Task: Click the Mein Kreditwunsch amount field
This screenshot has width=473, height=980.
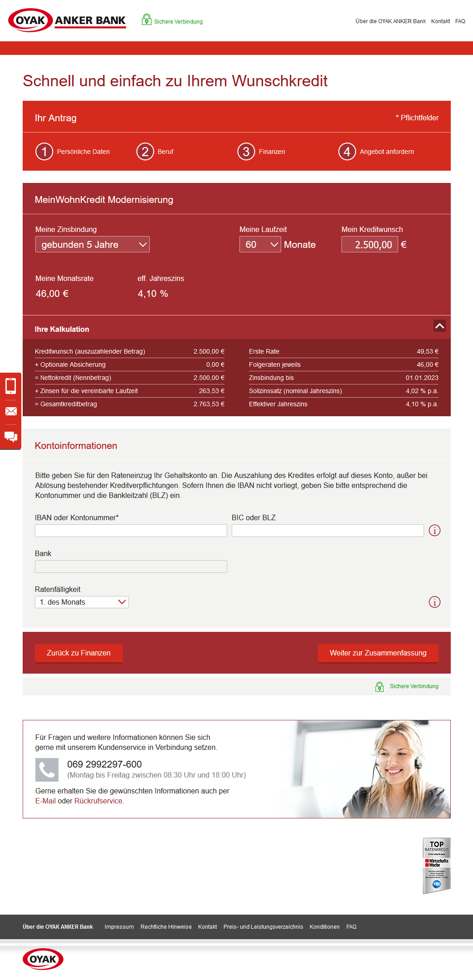Action: 370,244
